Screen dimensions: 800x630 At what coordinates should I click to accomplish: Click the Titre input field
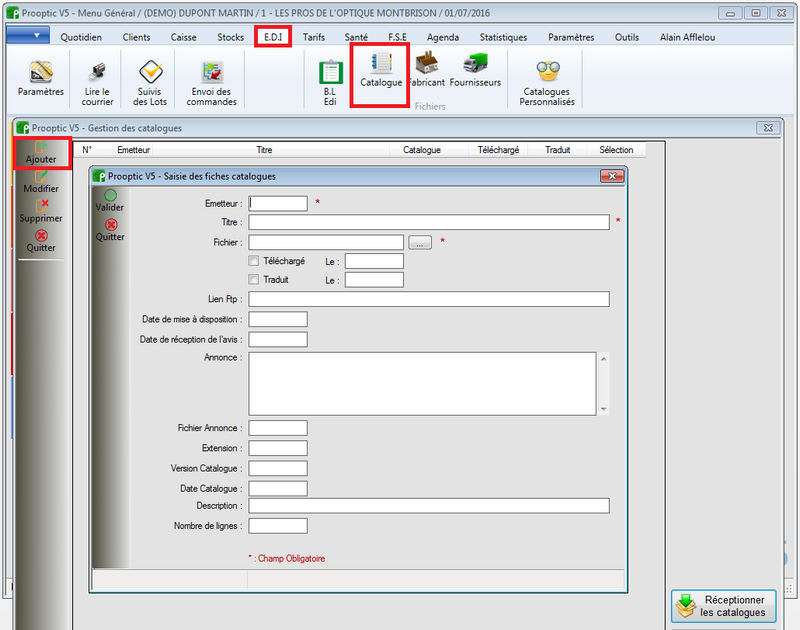[x=429, y=222]
